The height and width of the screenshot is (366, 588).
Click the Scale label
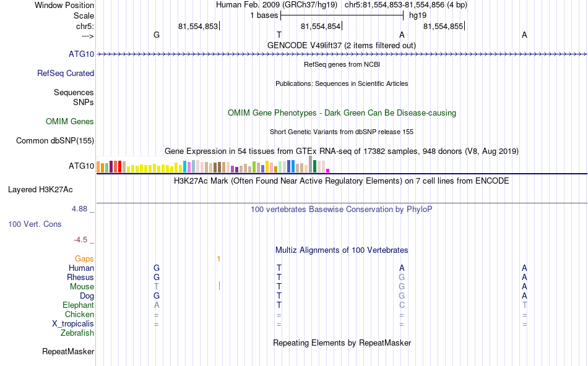pos(84,15)
